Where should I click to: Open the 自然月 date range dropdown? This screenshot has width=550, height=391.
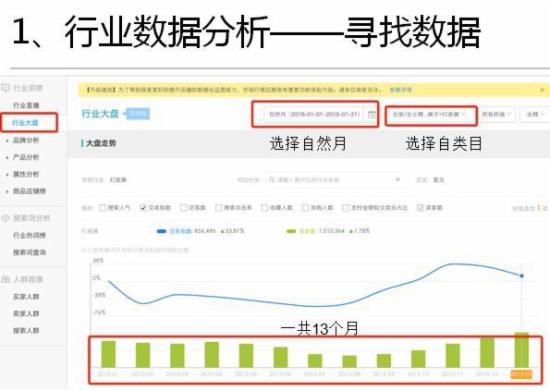point(315,114)
